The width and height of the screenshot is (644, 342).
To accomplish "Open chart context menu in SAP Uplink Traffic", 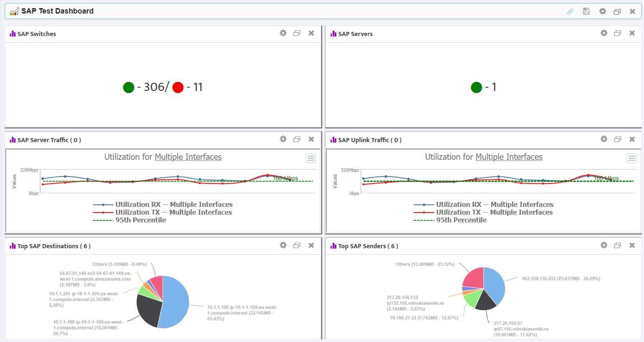I will [x=632, y=159].
